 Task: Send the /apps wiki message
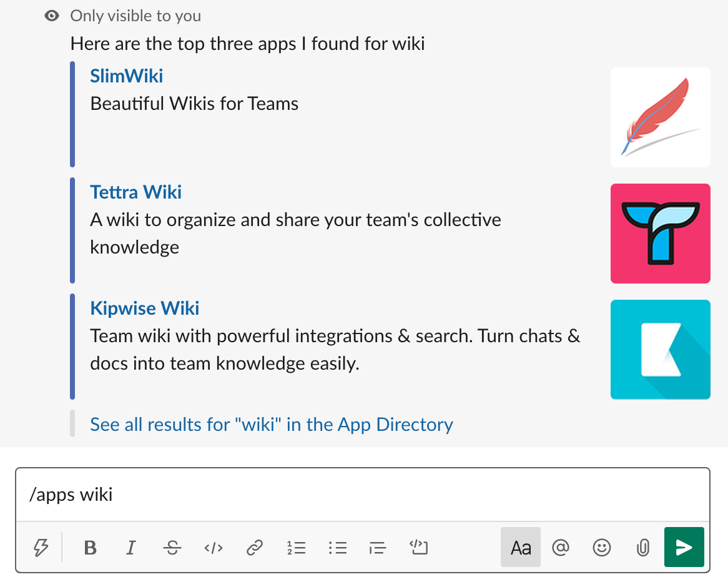tap(684, 548)
